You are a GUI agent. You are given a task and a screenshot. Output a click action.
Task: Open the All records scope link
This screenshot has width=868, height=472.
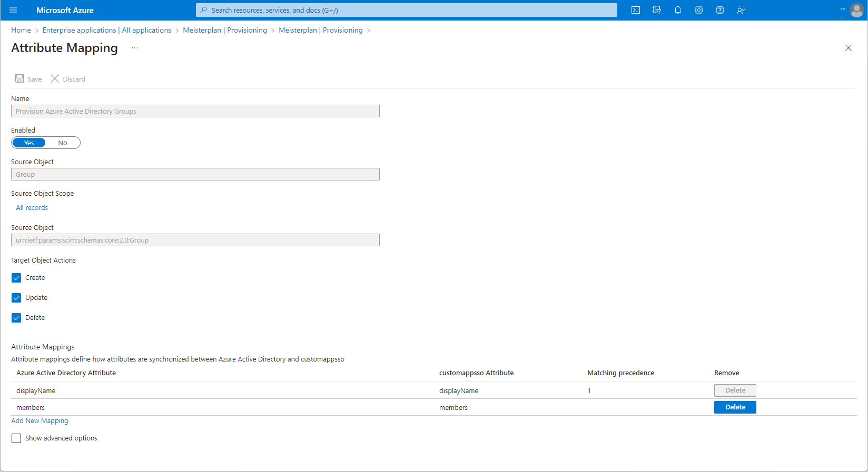point(32,208)
